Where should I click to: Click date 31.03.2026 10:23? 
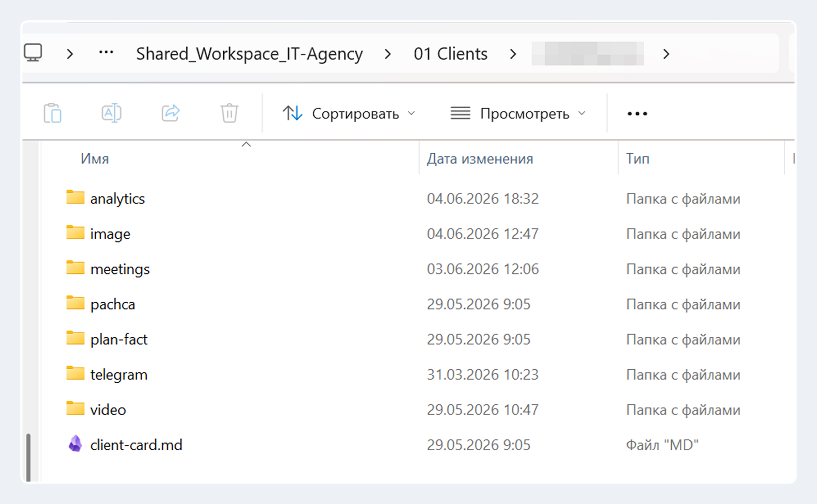483,375
